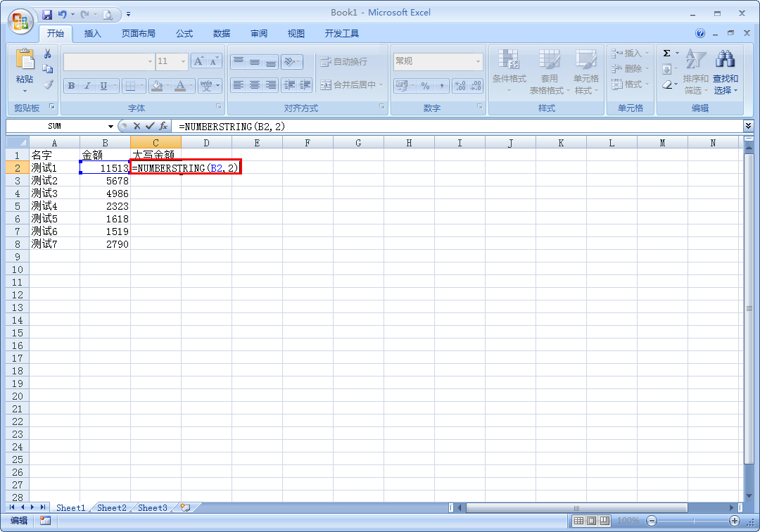Confirm formula with the checkmark icon

click(x=151, y=126)
